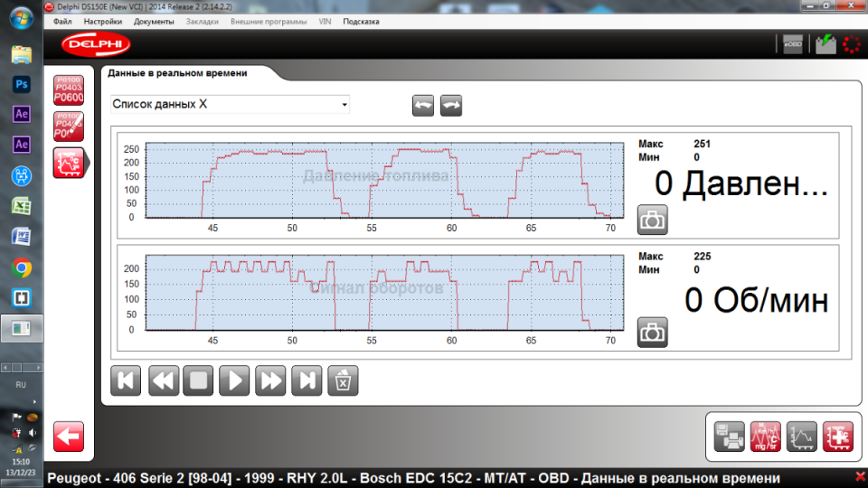Open the Документы menu
The image size is (868, 488).
pyautogui.click(x=154, y=21)
